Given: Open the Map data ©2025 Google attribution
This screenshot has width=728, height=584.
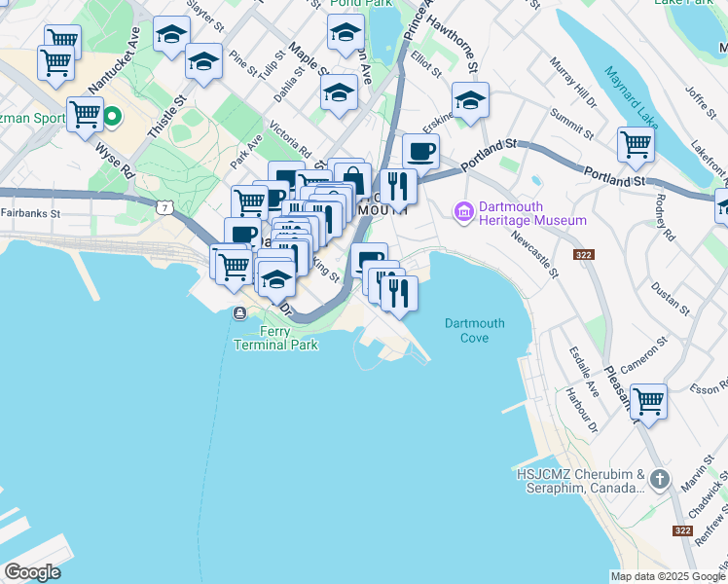Looking at the screenshot, I should click(x=668, y=576).
